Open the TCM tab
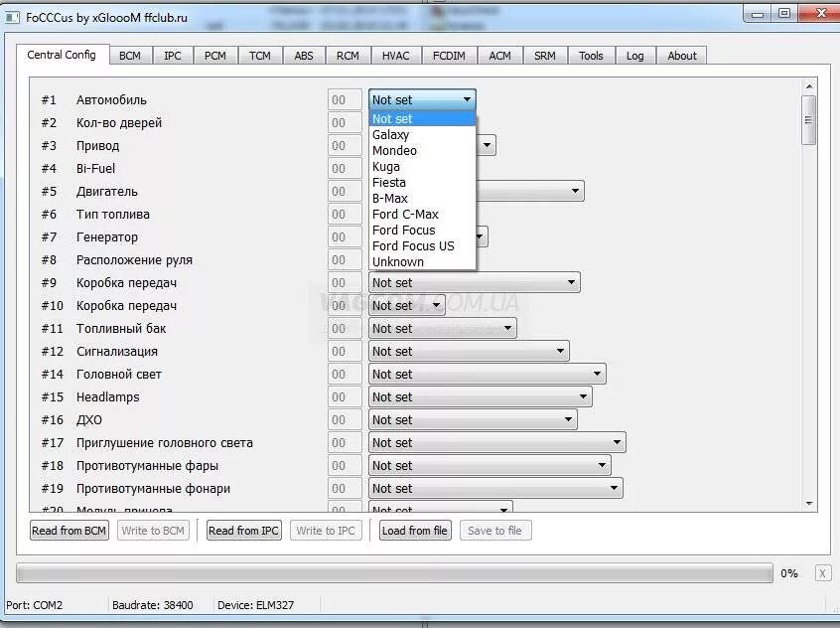Viewport: 840px width, 628px height. coord(260,56)
